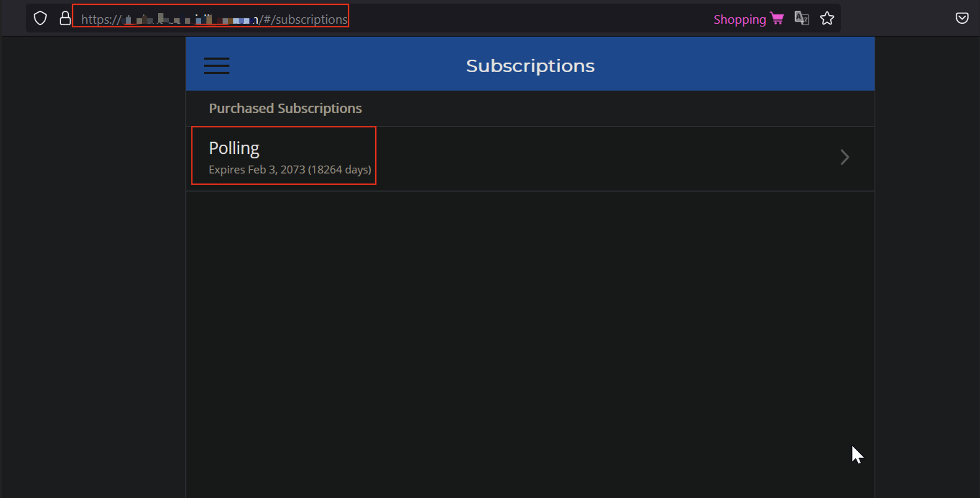
Task: Click the empty area below Polling row
Action: (x=530, y=333)
